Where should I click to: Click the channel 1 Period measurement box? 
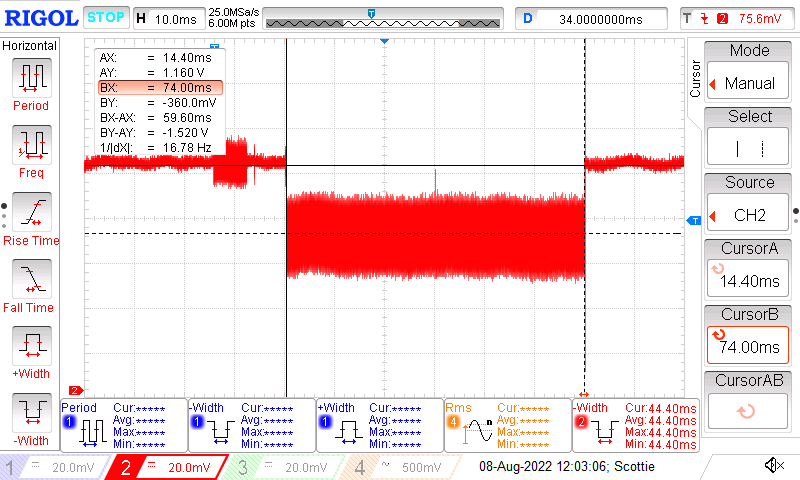[124, 425]
